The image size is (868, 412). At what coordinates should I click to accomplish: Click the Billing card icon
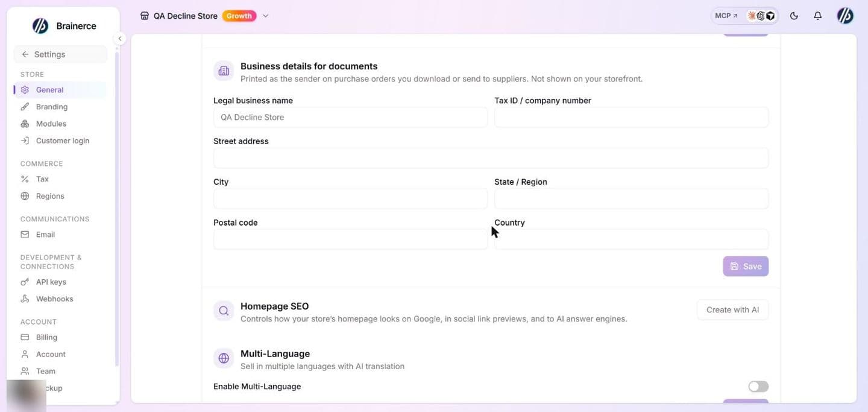25,337
